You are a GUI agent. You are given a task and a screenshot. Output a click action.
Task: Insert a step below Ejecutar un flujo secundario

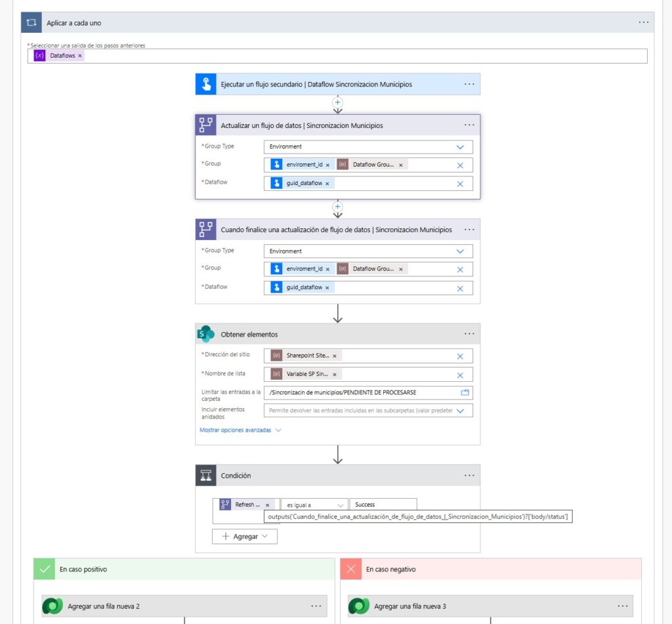point(338,102)
